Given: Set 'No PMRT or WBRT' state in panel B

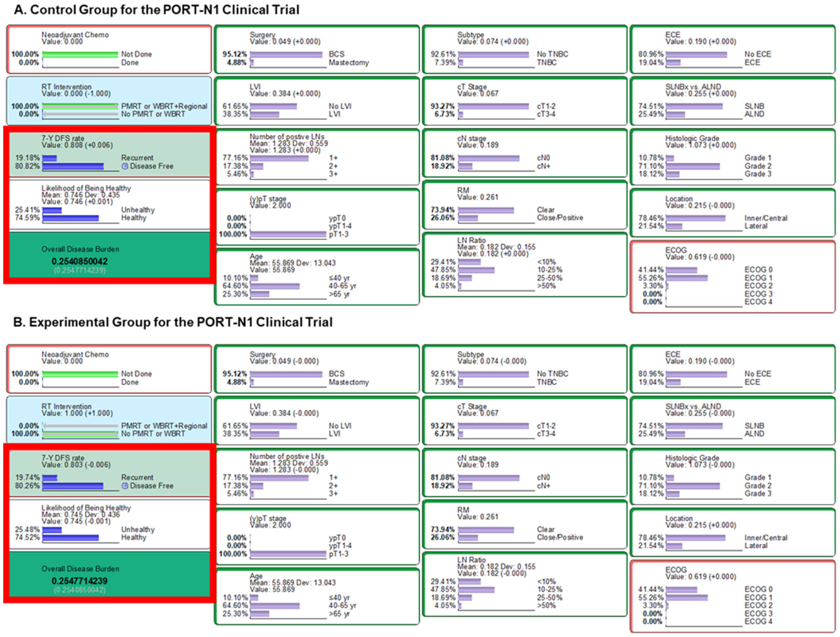Looking at the screenshot, I should click(80, 434).
